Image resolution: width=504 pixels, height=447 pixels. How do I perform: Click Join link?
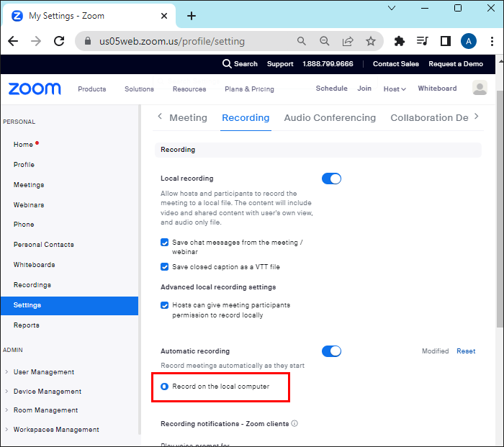[x=364, y=89]
